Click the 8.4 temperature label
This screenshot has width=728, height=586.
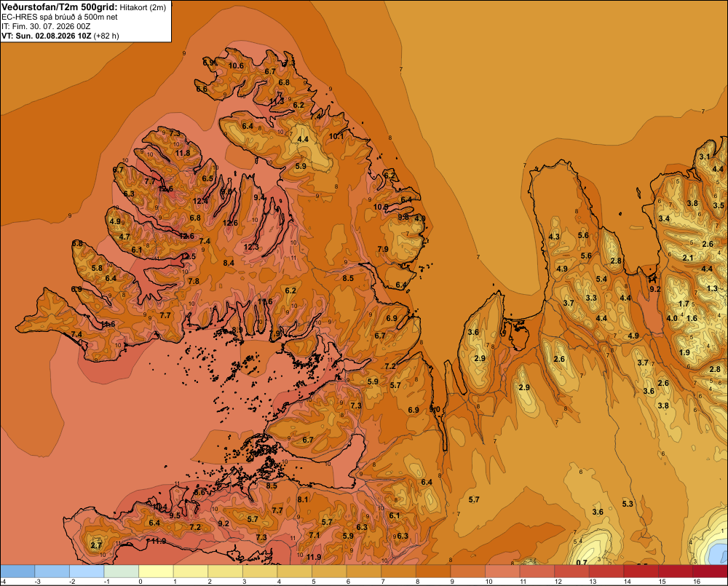pos(229,263)
